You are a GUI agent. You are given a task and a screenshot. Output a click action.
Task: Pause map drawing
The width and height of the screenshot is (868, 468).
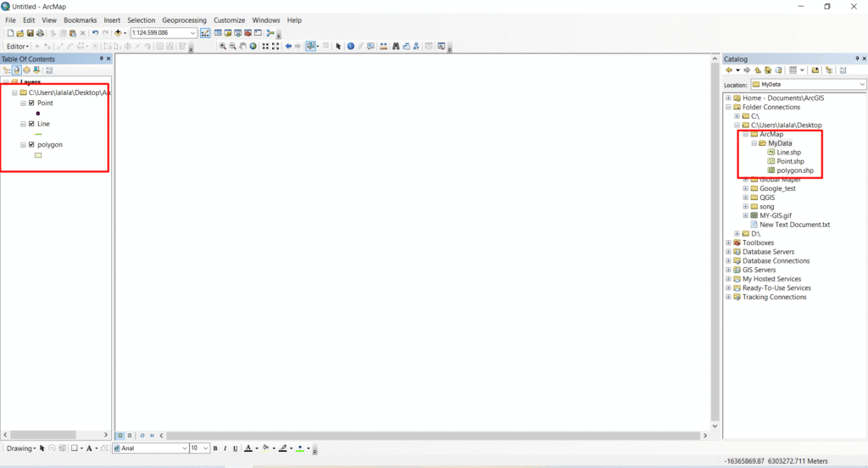tap(152, 436)
